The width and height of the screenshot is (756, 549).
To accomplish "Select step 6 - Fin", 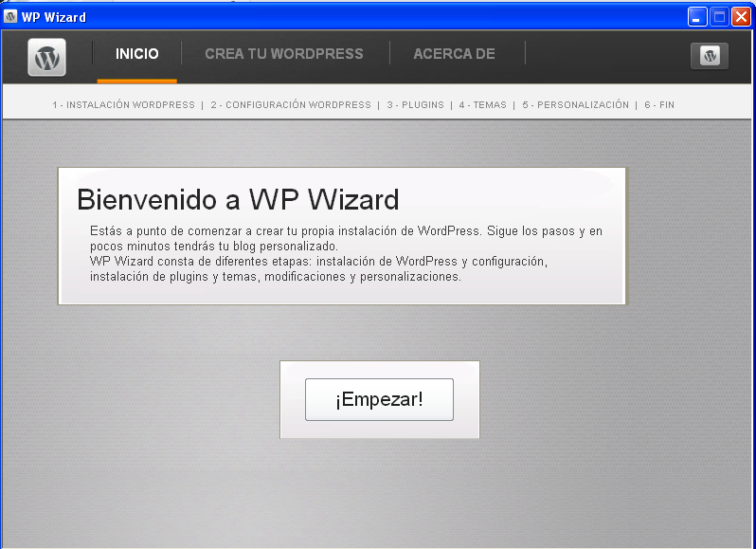I will (659, 104).
